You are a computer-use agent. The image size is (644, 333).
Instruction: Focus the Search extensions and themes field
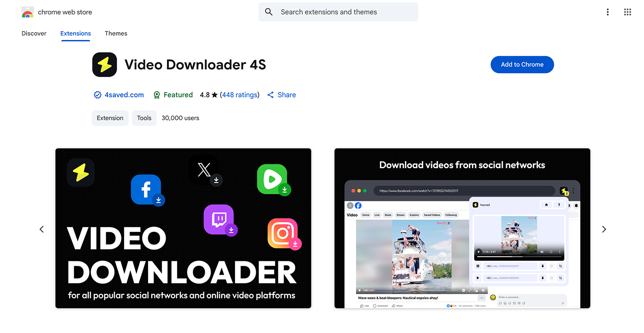(338, 12)
